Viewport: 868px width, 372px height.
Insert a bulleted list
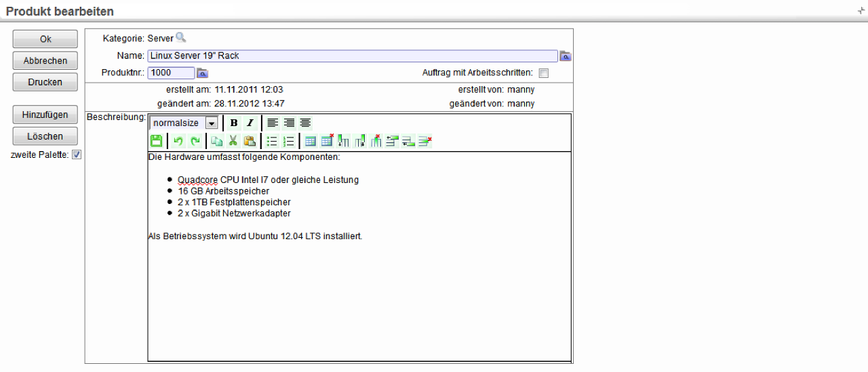[272, 141]
